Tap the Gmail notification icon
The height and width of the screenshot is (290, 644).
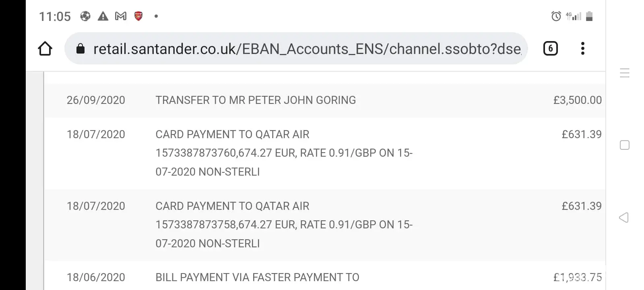point(121,16)
